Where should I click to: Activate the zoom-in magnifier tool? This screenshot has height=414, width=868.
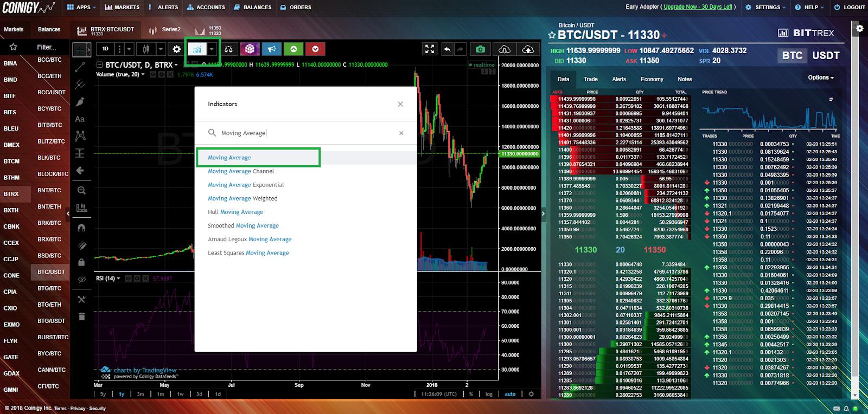(81, 190)
